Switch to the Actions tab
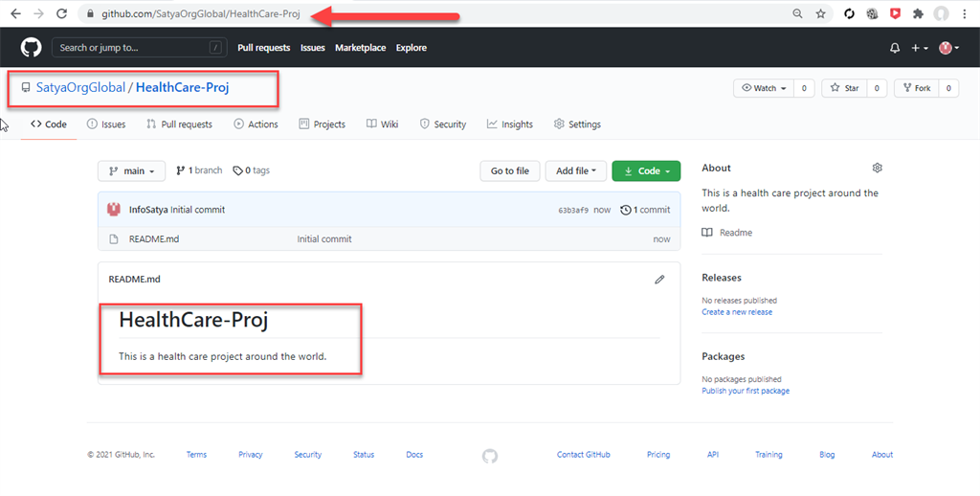This screenshot has width=980, height=496. pyautogui.click(x=256, y=124)
